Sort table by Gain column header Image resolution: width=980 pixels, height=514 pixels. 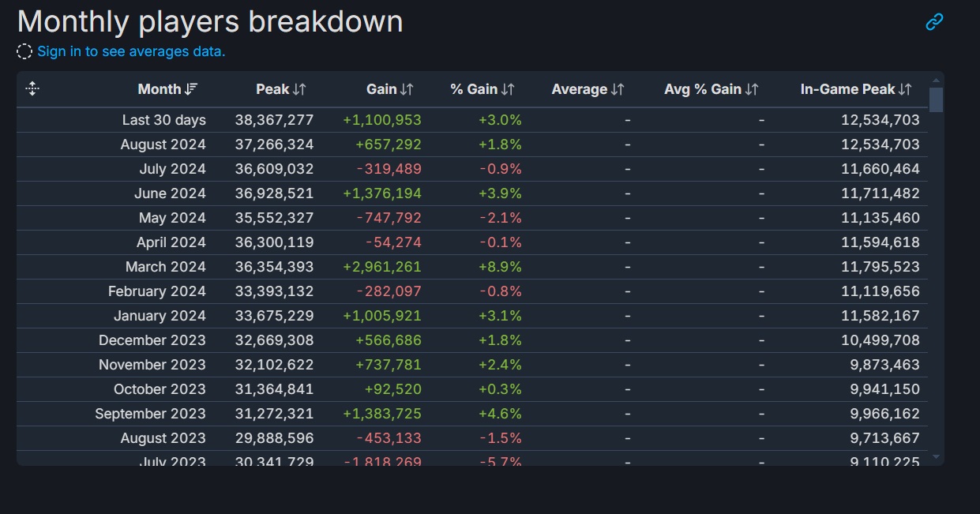[390, 89]
